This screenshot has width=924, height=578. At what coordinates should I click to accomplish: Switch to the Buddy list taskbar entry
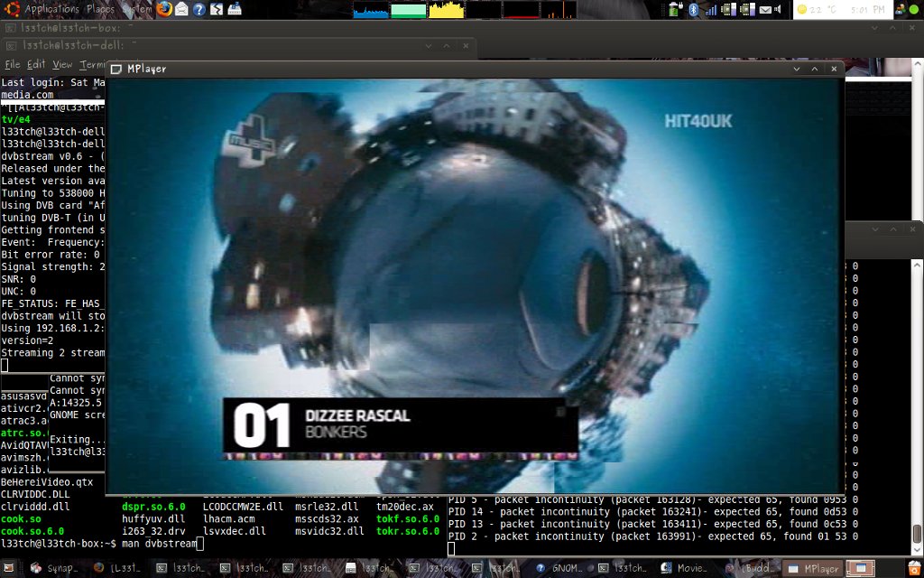748,568
